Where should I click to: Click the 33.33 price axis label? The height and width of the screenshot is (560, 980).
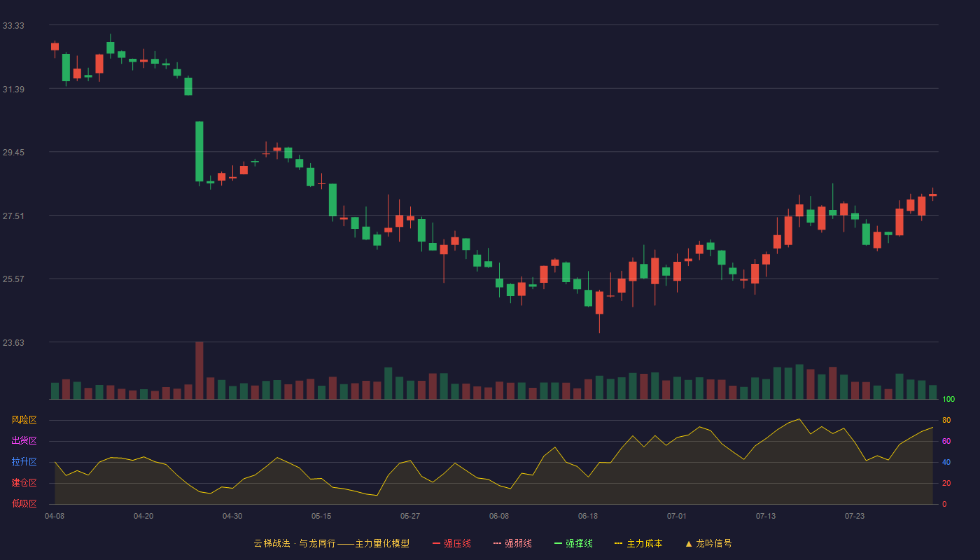pyautogui.click(x=13, y=25)
